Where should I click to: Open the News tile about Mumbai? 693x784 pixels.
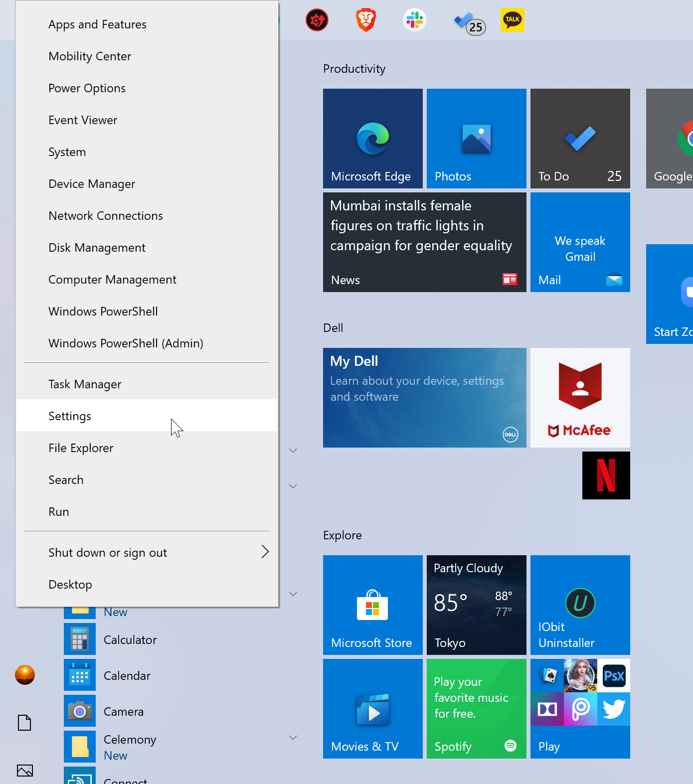coord(425,242)
